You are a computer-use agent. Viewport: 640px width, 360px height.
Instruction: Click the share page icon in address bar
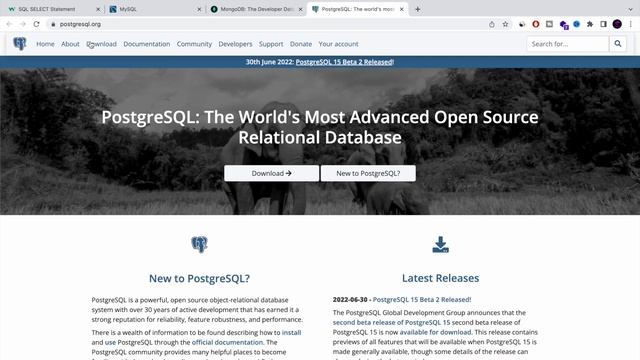pos(492,24)
